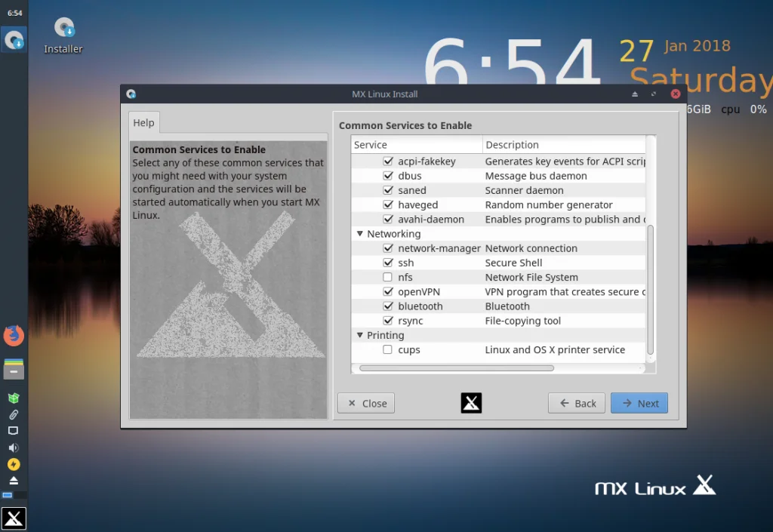
Task: Disable the saned scanner daemon
Action: click(x=388, y=190)
